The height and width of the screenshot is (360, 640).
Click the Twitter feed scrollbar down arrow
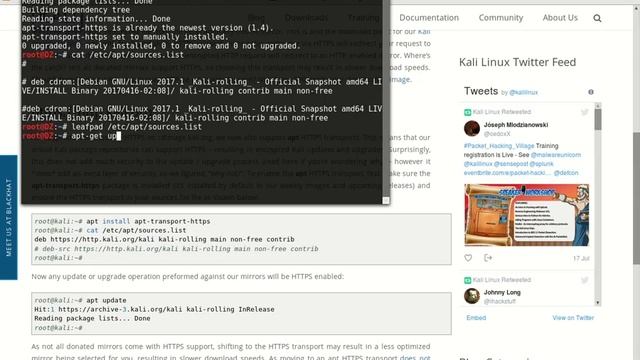[598, 303]
